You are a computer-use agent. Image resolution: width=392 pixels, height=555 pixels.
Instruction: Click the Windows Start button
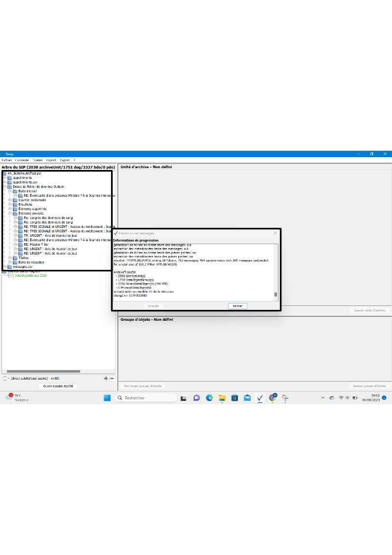click(x=107, y=398)
